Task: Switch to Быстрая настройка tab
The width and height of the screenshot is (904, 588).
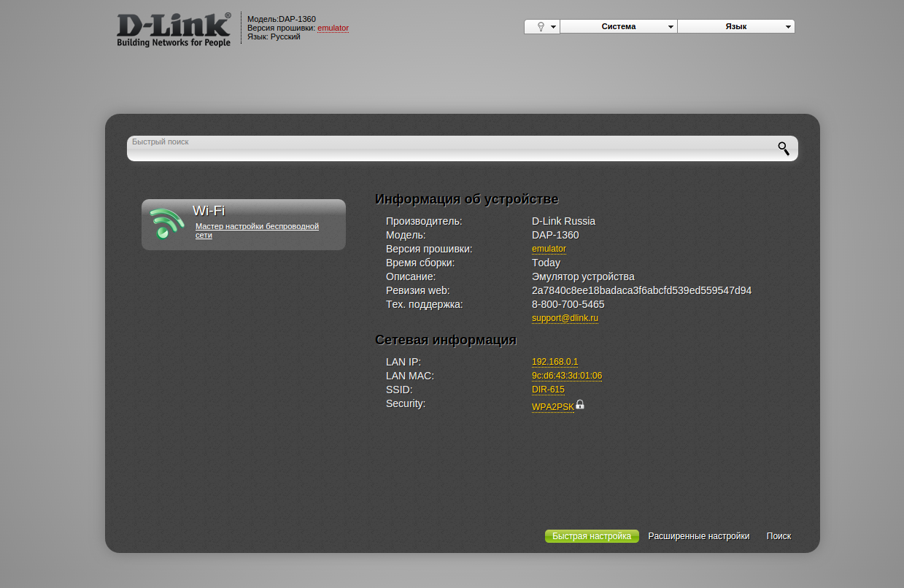Action: 592,536
